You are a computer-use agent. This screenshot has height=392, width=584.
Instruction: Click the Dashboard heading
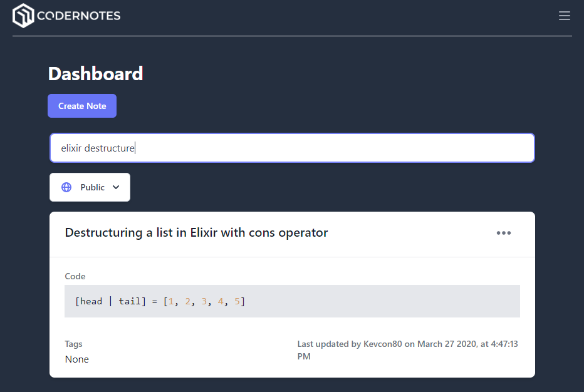[95, 74]
